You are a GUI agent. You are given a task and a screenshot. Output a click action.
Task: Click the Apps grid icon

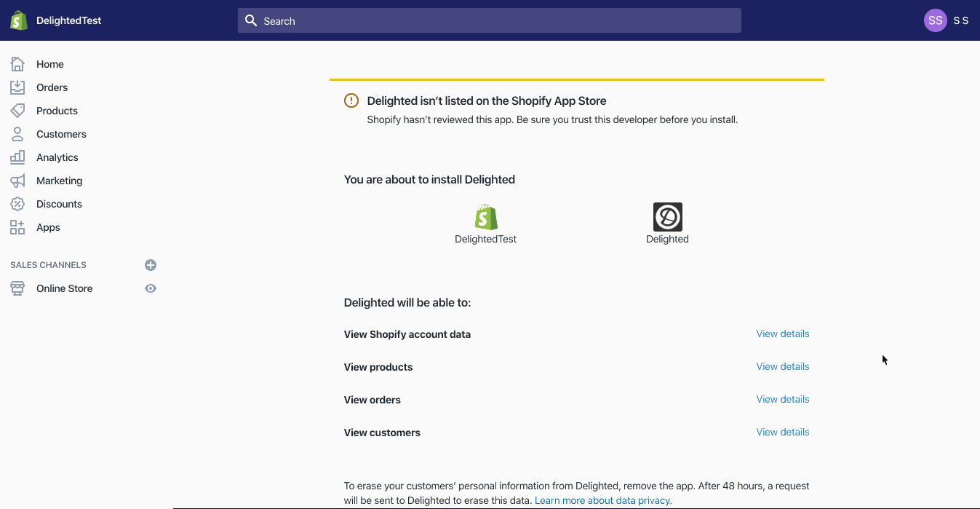click(x=17, y=227)
